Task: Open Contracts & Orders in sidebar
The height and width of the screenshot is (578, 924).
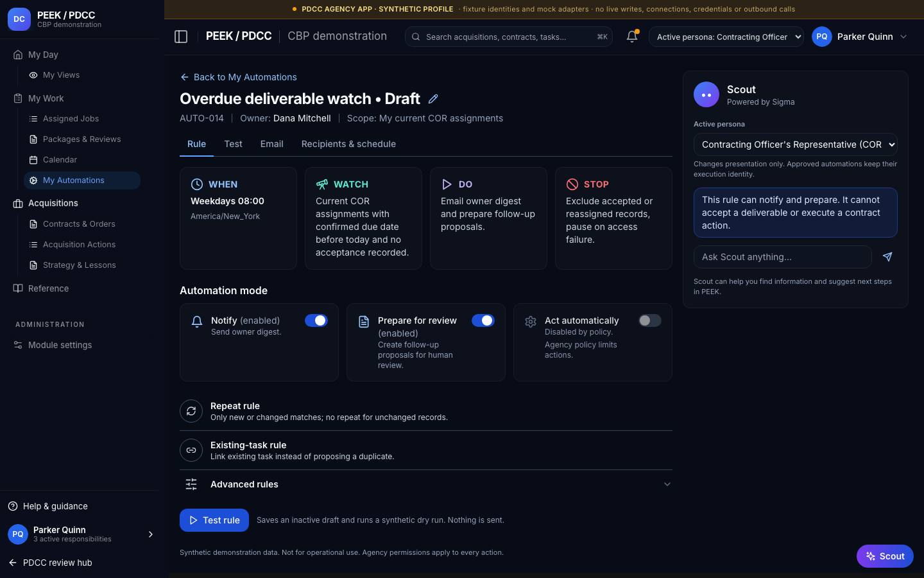Action: click(82, 224)
